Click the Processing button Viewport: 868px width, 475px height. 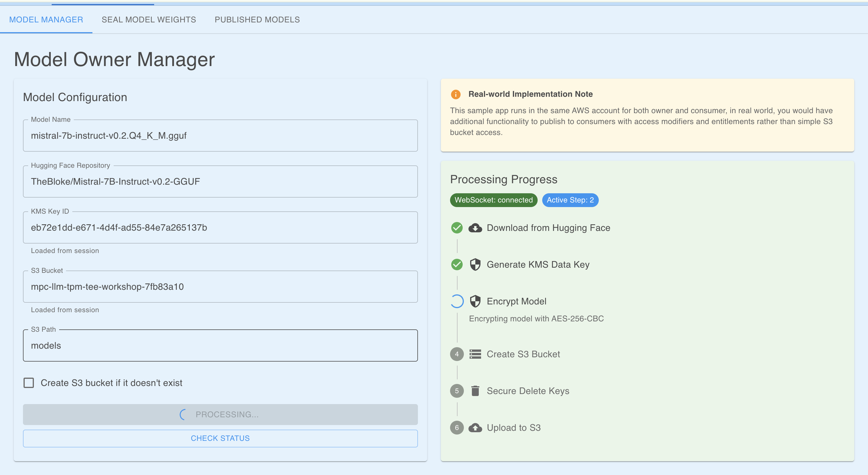[x=220, y=414]
